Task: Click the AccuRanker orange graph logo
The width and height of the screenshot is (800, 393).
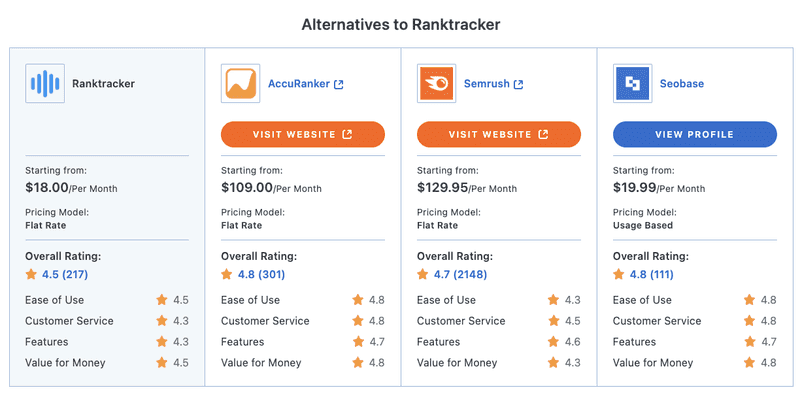Action: coord(241,84)
